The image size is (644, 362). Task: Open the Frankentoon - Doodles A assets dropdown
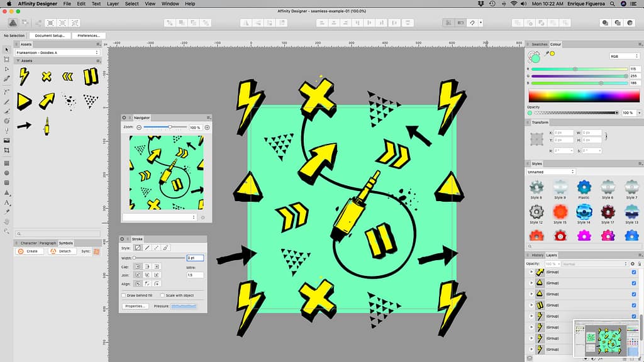tap(57, 52)
